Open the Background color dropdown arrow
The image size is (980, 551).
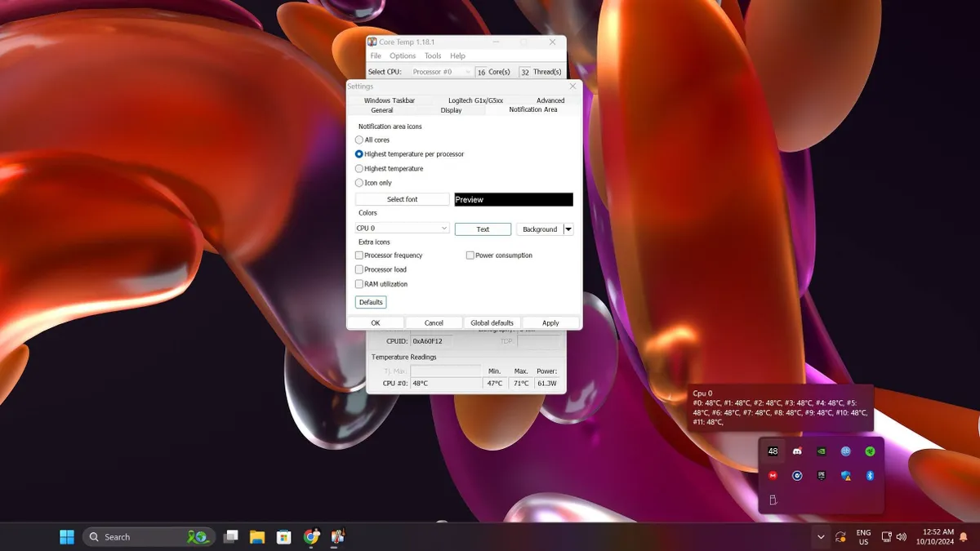(x=568, y=229)
